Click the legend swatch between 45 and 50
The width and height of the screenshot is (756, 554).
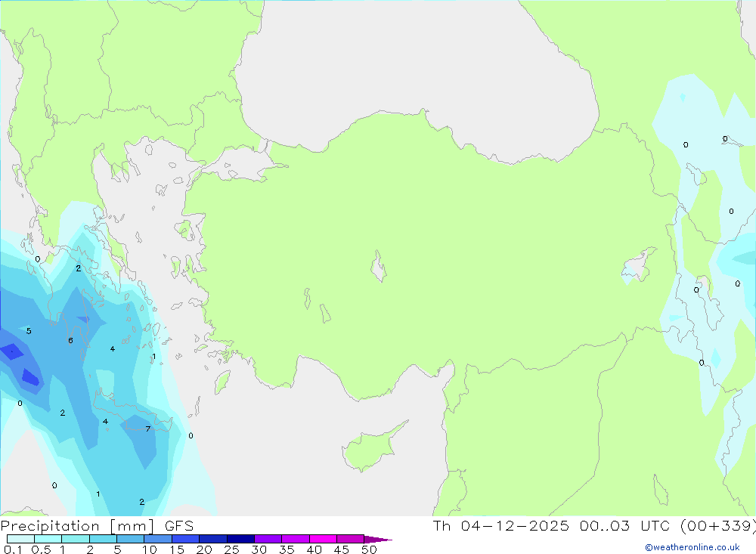350,539
